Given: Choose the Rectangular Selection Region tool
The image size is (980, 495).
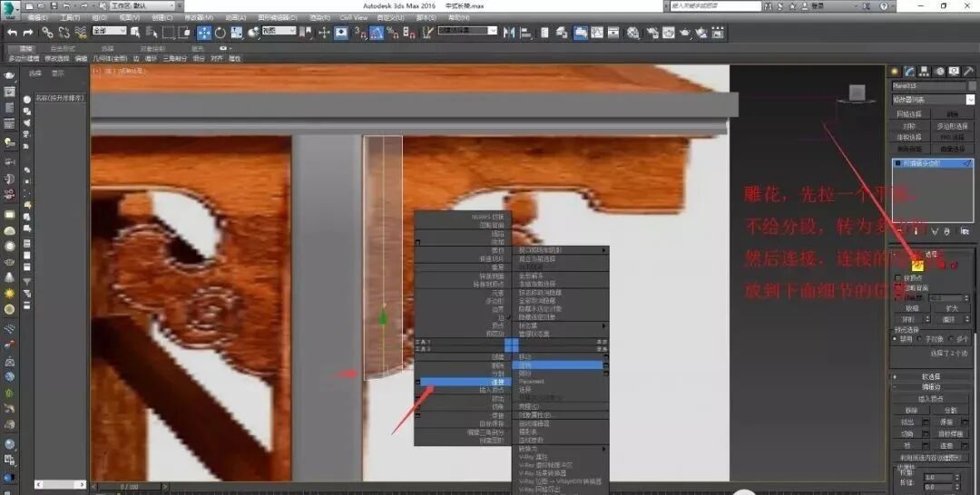Looking at the screenshot, I should (169, 33).
